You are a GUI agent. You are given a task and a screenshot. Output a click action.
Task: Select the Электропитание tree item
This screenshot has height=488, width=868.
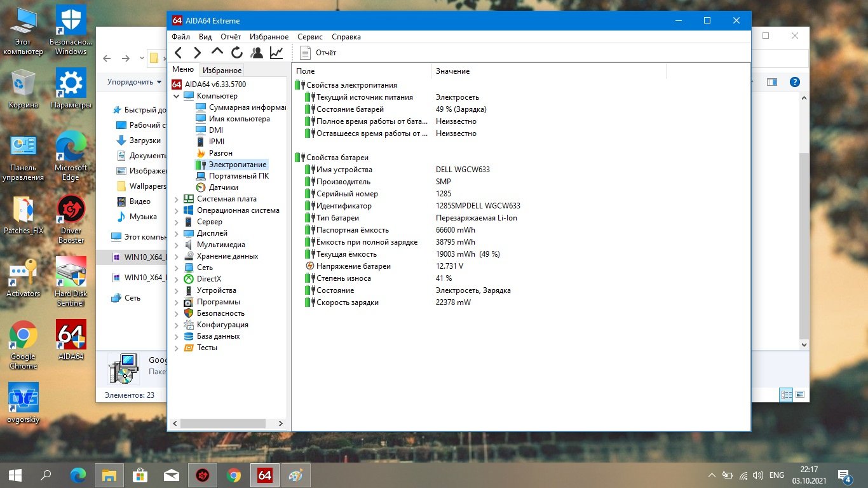point(231,165)
